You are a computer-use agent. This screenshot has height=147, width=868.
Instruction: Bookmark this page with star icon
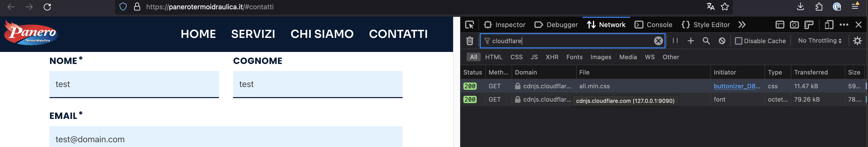pyautogui.click(x=725, y=7)
